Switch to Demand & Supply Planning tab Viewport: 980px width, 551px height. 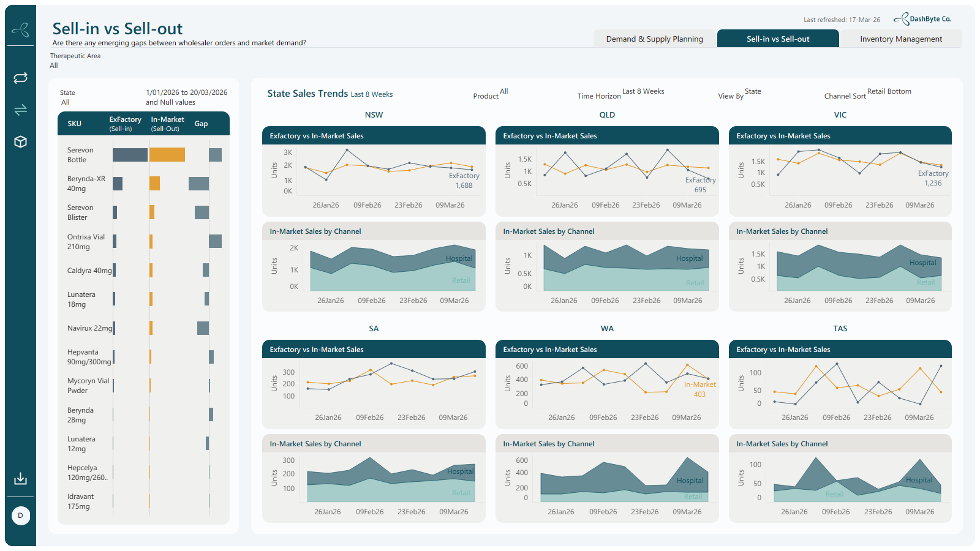[654, 39]
